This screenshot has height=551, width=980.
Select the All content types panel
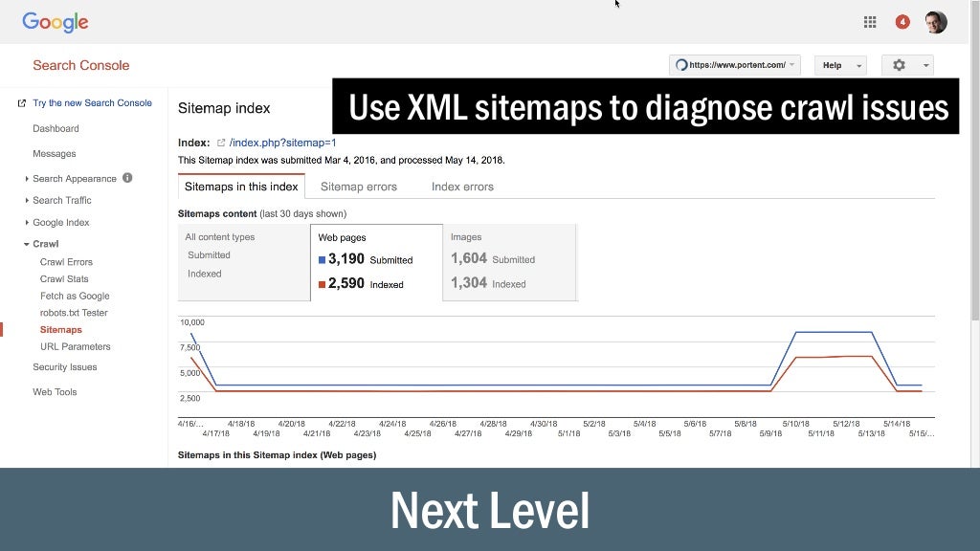pyautogui.click(x=244, y=262)
